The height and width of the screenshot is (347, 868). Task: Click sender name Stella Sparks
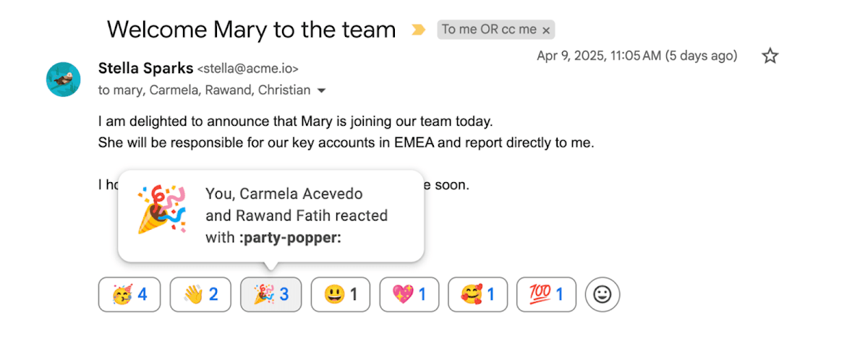pos(145,69)
